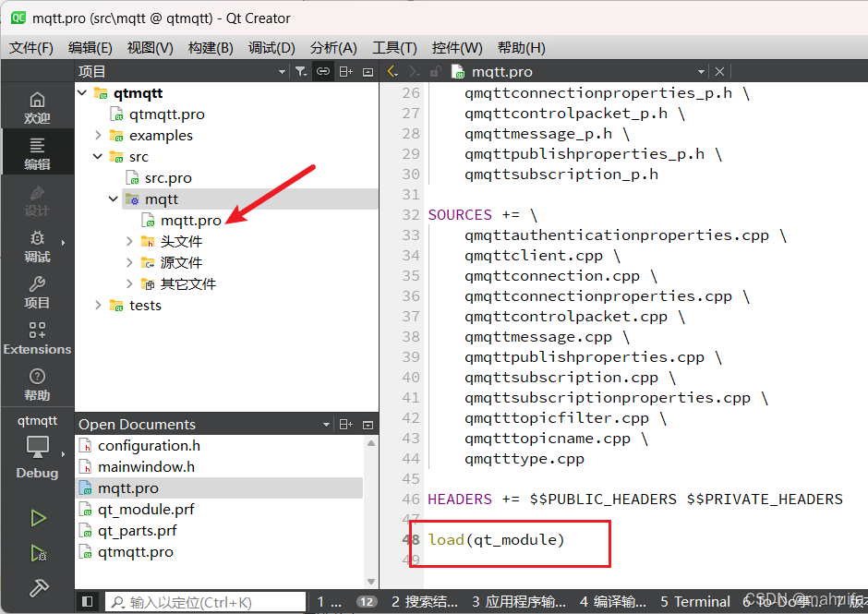This screenshot has width=868, height=614.
Task: Open the 4 编译输出 output pane
Action: pos(613,602)
